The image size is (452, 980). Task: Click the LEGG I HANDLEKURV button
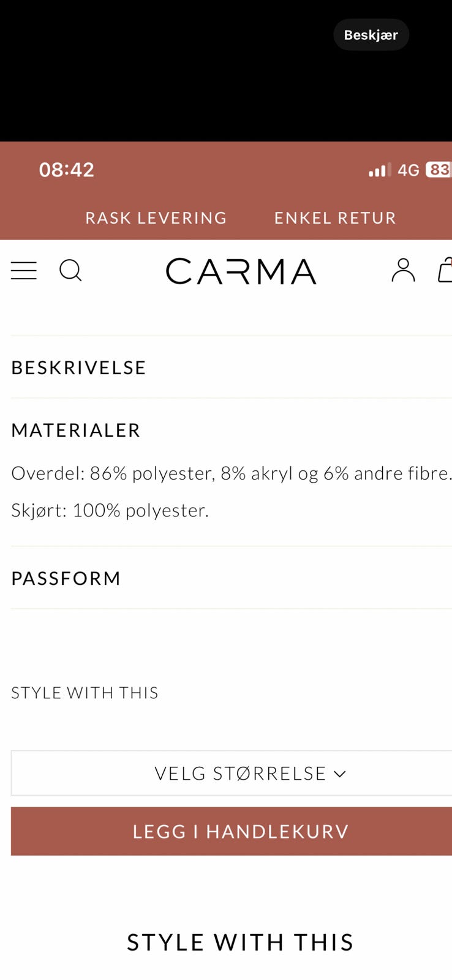tap(241, 831)
